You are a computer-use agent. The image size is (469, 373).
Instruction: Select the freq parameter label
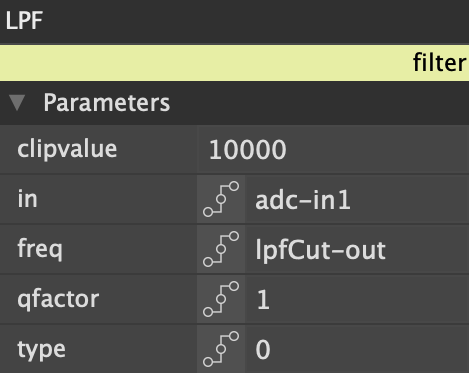(40, 249)
